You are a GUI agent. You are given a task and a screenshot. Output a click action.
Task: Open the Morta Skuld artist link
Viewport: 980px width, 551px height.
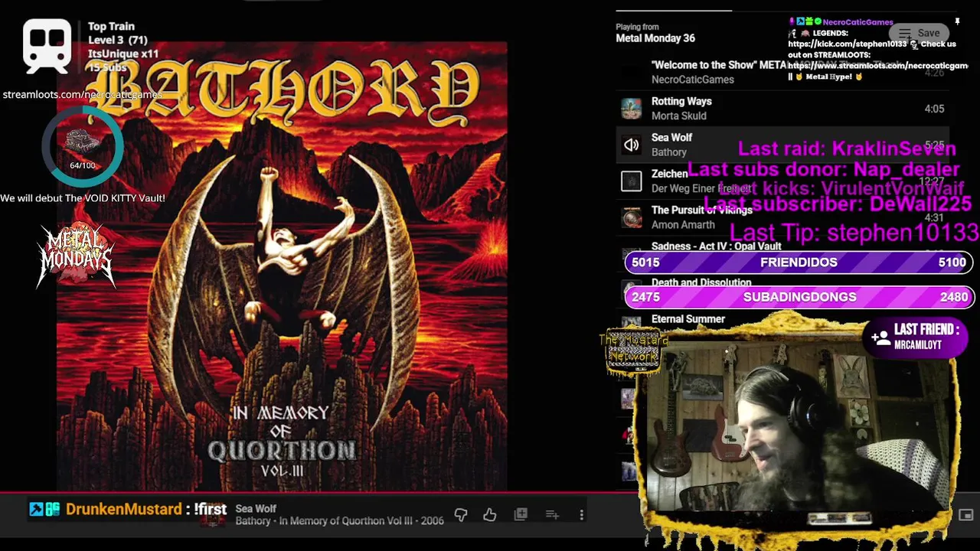pos(679,116)
